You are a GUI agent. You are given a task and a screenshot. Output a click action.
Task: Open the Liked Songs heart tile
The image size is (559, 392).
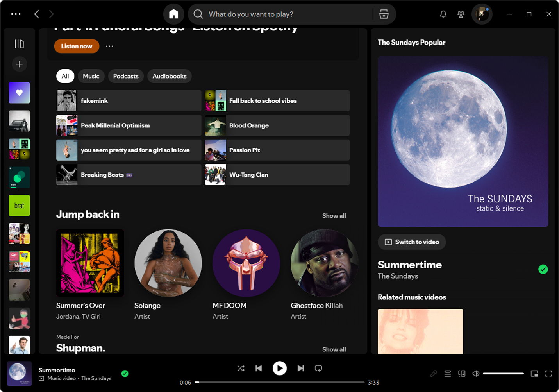tap(19, 93)
